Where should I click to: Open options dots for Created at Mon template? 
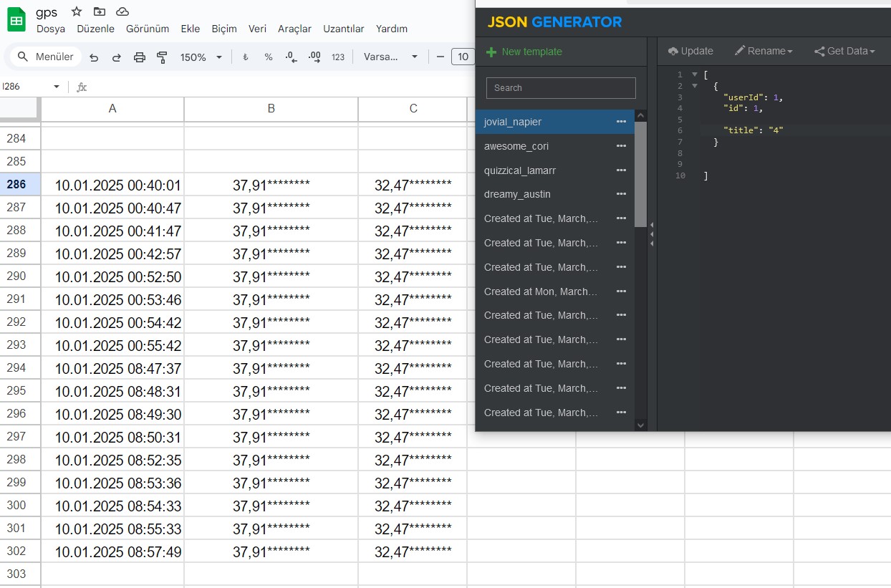point(621,291)
